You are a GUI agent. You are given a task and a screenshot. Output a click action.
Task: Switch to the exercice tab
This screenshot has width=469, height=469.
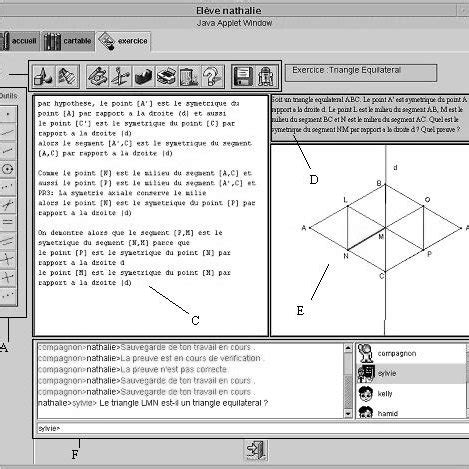point(123,41)
